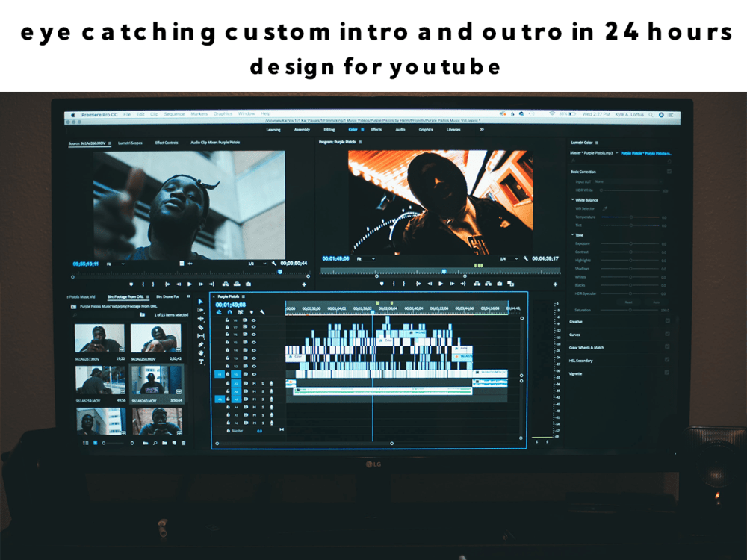Toggle the Curves section checkbox
The width and height of the screenshot is (747, 560).
[667, 334]
